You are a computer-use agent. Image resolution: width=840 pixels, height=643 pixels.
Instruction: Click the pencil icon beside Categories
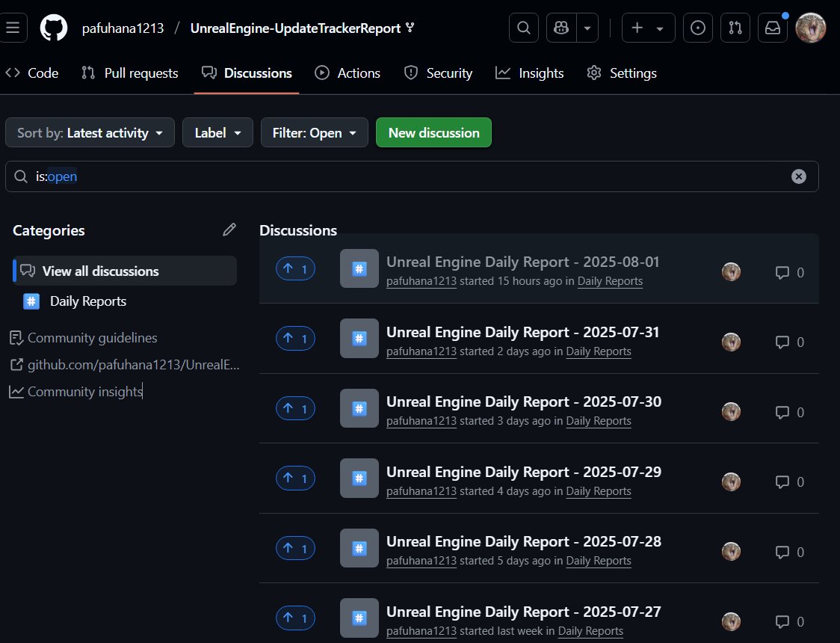[229, 230]
